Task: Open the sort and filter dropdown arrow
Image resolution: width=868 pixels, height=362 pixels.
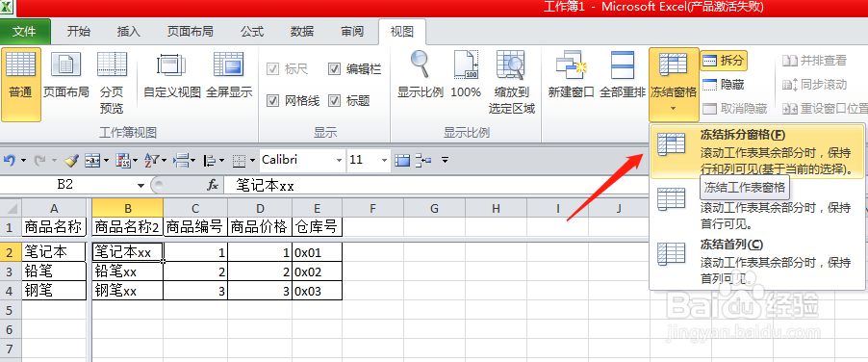Action: point(165,161)
